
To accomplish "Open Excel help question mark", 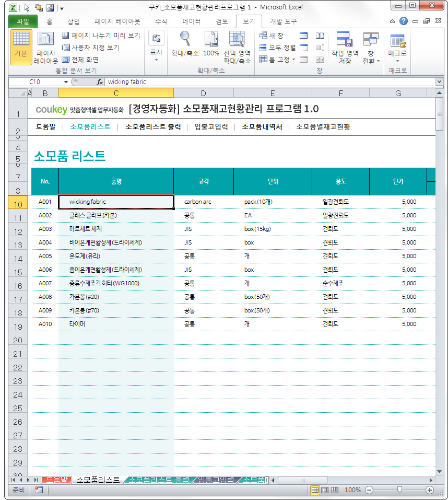I will (404, 21).
